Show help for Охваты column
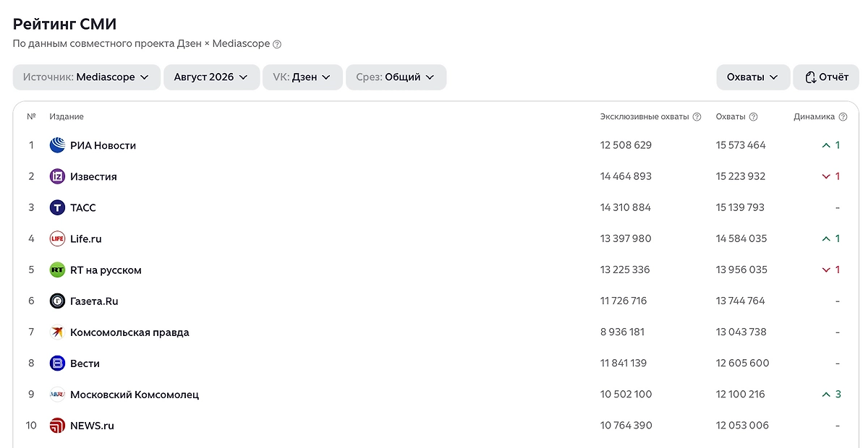The height and width of the screenshot is (448, 868). (x=753, y=117)
